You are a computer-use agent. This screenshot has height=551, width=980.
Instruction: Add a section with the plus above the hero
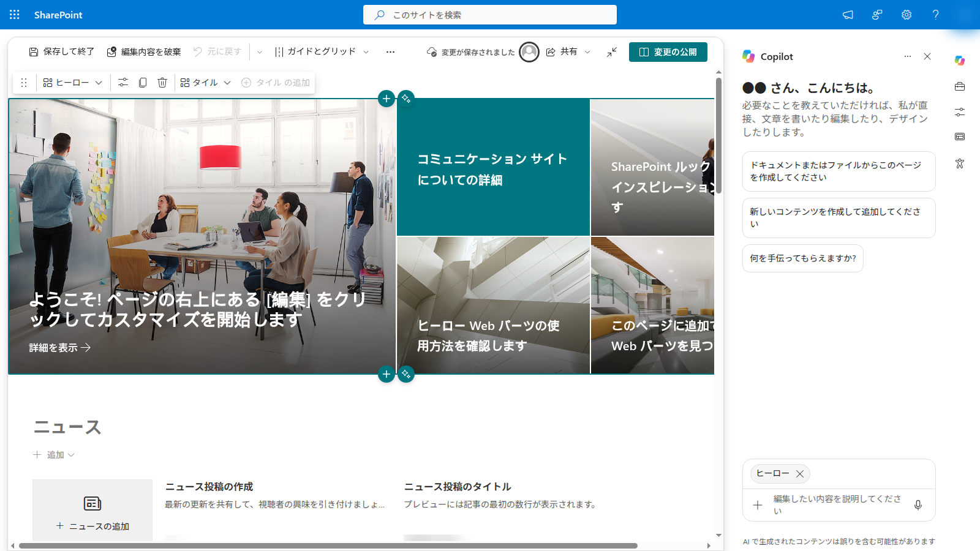tap(386, 99)
